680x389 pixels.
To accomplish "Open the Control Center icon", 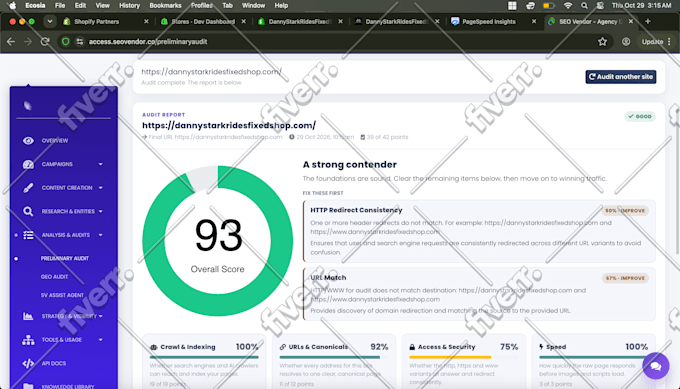I will coord(600,6).
